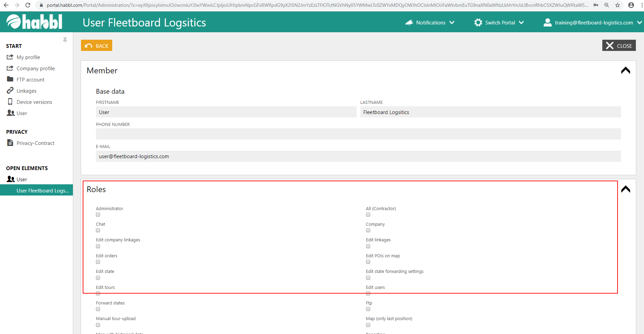Expand the Switch Portal dropdown
The height and width of the screenshot is (334, 644).
[x=499, y=23]
